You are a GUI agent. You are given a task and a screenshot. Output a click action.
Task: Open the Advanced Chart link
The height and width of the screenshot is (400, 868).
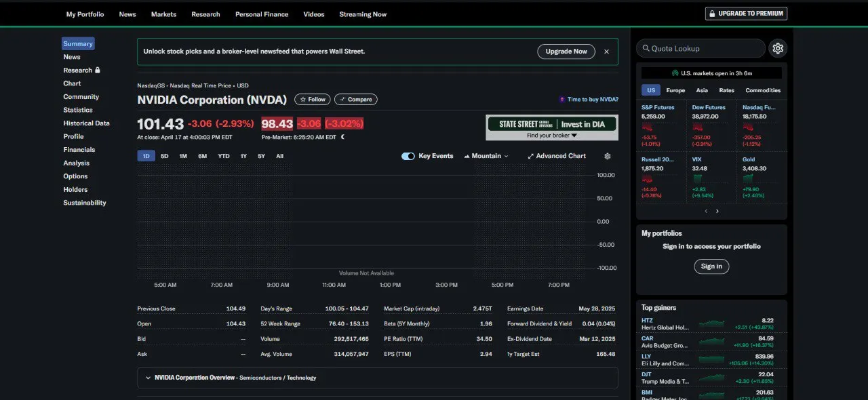point(557,156)
